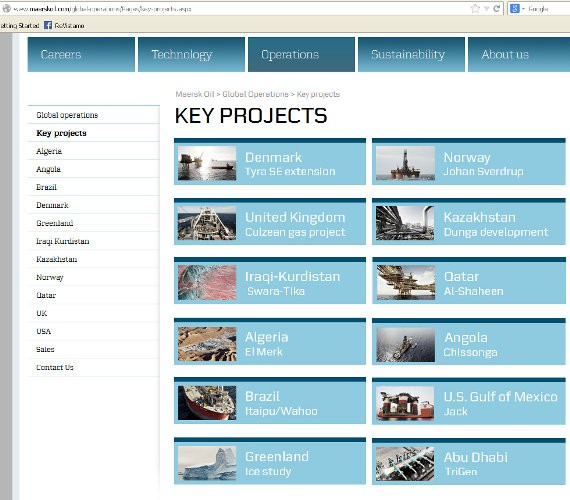Viewport: 570px width, 500px height.
Task: Click the Kazakhstan Dunga development thumbnail
Action: tap(405, 223)
